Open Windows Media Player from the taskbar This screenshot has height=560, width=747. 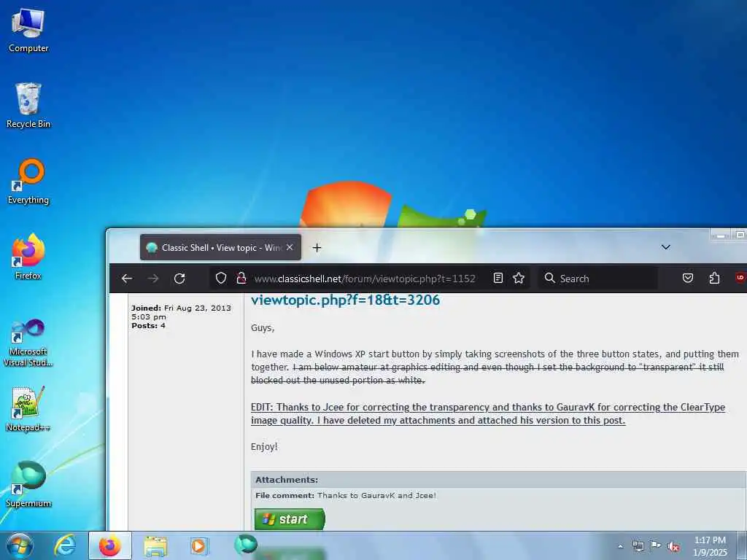(x=198, y=545)
